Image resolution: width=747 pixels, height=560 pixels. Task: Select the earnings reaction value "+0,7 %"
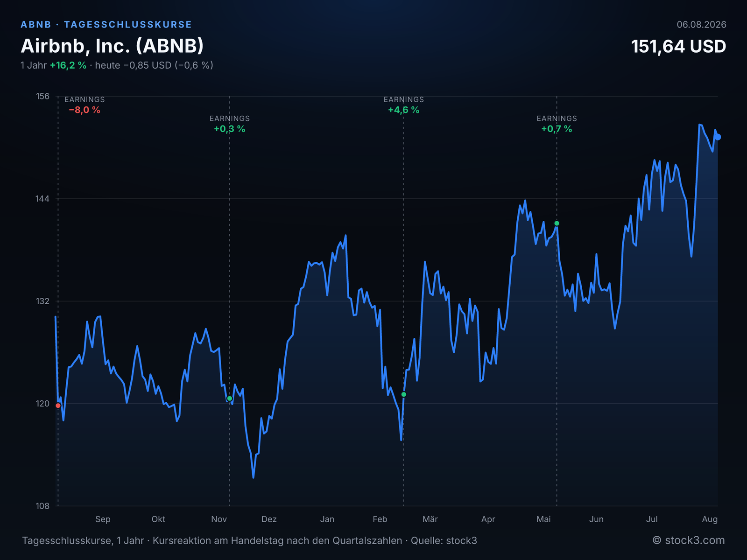(557, 129)
